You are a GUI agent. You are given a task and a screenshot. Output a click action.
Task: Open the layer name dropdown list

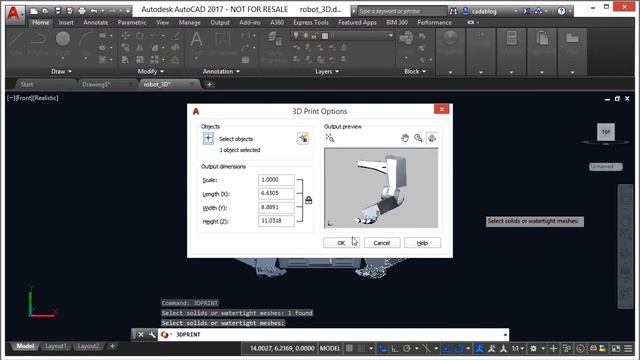(391, 36)
